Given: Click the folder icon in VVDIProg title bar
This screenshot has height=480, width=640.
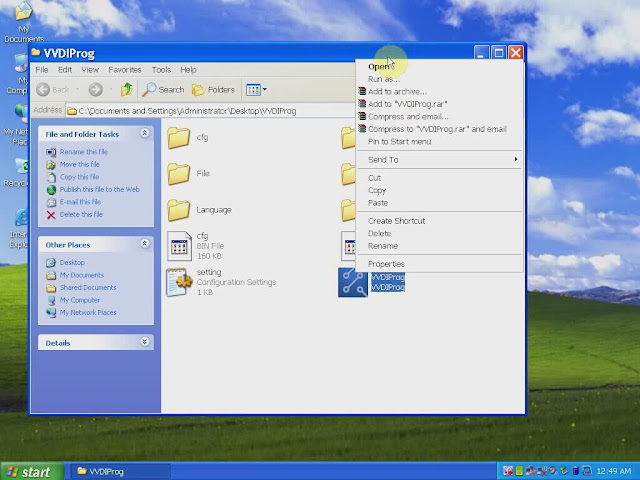Looking at the screenshot, I should click(x=36, y=52).
